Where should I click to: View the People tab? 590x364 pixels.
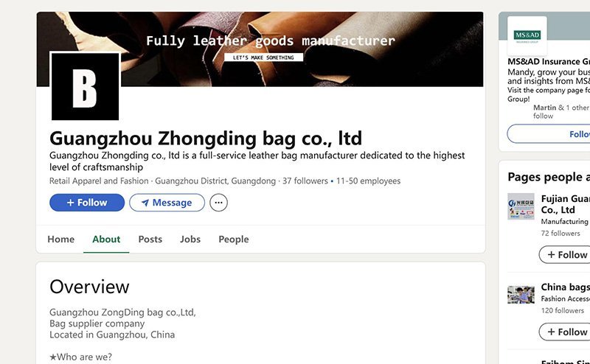(234, 239)
